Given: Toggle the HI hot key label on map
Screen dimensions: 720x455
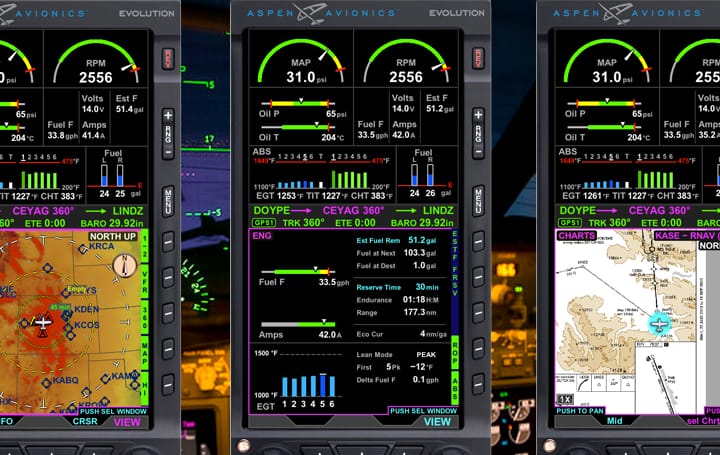Looking at the screenshot, I should tap(145, 388).
